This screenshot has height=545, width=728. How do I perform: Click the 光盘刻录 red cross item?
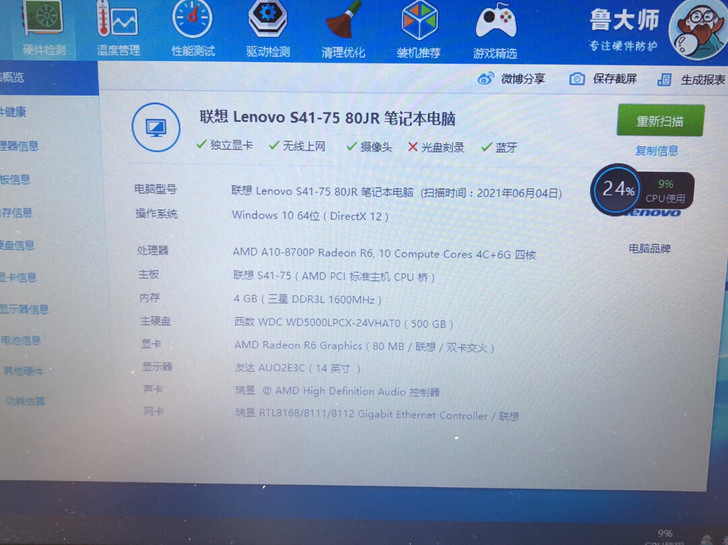pyautogui.click(x=436, y=148)
